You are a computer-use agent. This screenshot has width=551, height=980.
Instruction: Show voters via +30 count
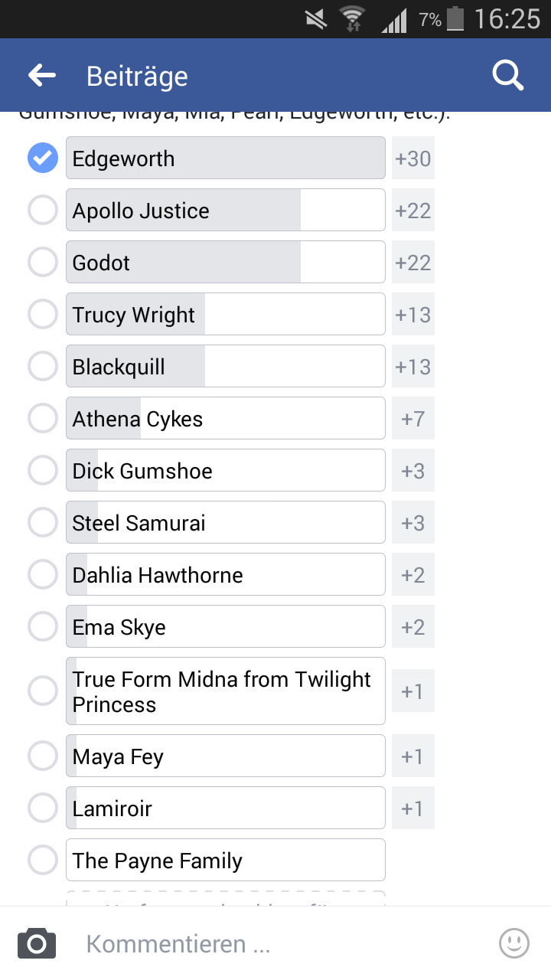click(413, 158)
